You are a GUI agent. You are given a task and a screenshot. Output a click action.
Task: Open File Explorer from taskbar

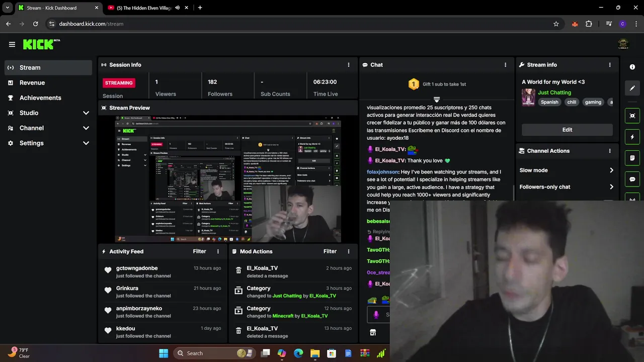click(315, 353)
